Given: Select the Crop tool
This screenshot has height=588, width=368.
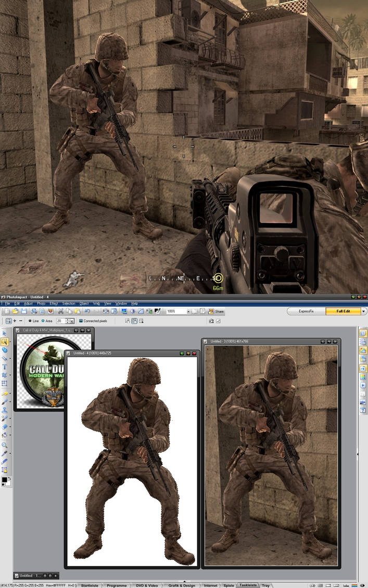Looking at the screenshot, I should coord(5,375).
